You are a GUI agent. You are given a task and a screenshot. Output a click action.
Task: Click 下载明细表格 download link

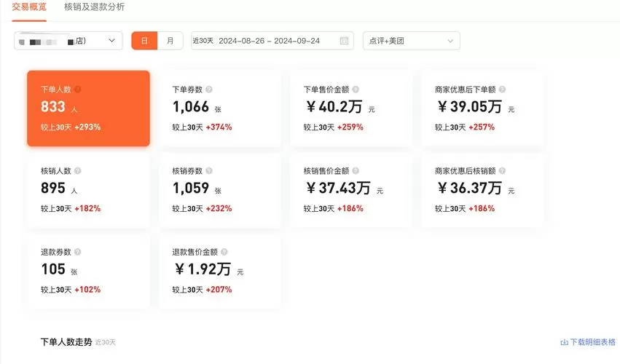pos(587,341)
